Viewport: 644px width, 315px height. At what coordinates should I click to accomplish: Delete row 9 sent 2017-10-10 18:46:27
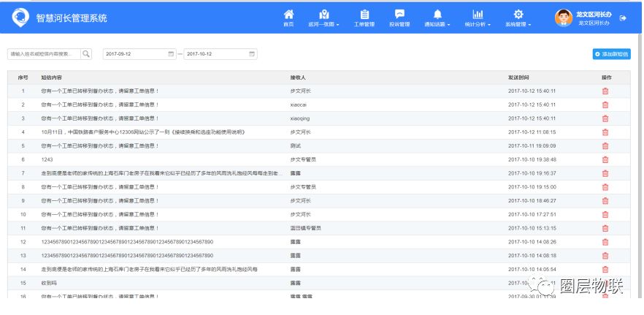point(605,201)
